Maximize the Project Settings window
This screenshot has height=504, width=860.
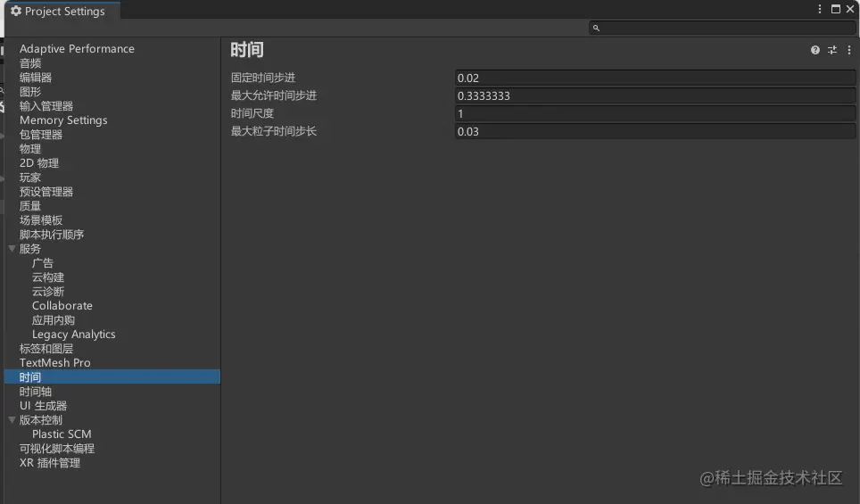pyautogui.click(x=835, y=9)
